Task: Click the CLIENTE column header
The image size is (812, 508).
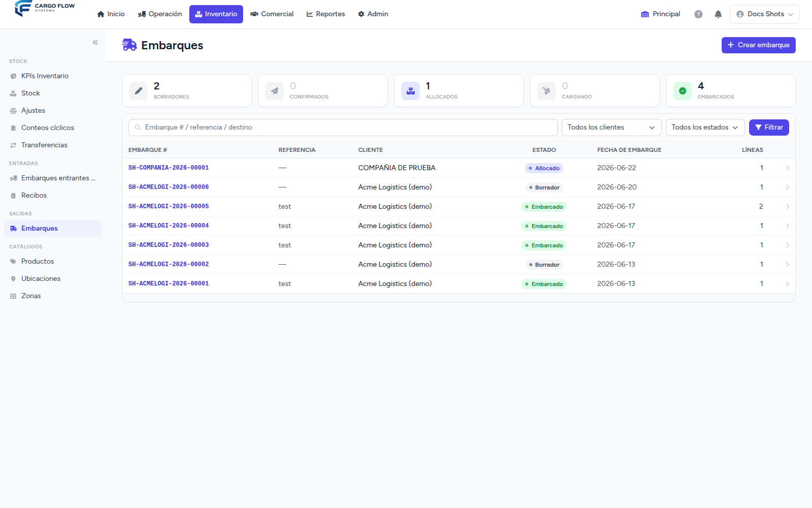Action: (370, 150)
